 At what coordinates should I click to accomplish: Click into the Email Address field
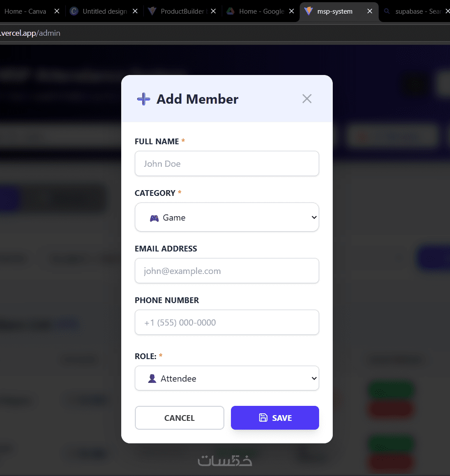coord(227,271)
